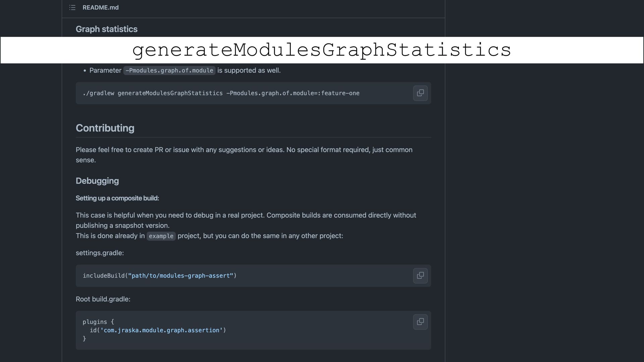644x362 pixels.
Task: Copy the gradlew generateModulesGraphStatistics command
Action: tap(420, 93)
